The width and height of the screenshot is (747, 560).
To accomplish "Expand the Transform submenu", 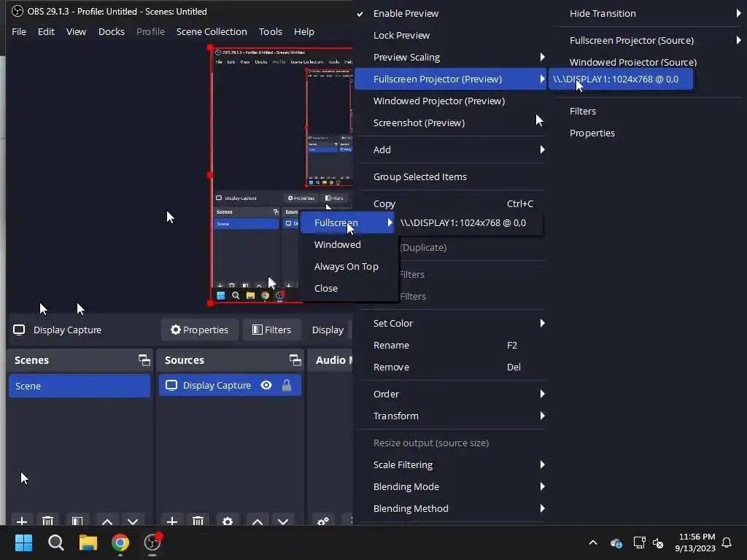I will [451, 416].
